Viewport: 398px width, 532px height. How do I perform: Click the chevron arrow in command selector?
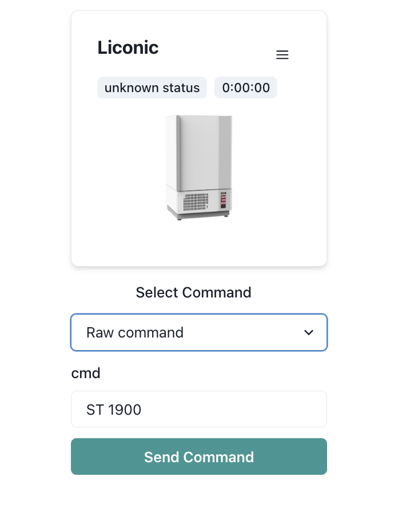tap(309, 332)
